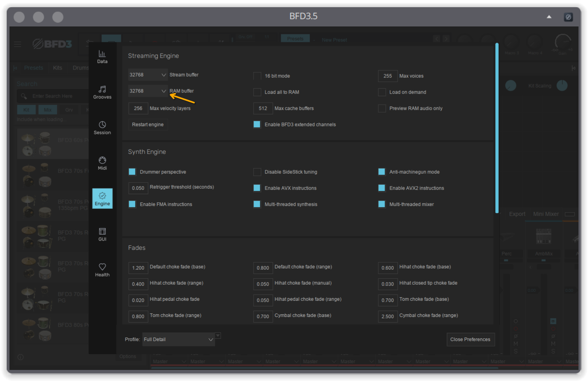Expand the Stream buffer dropdown
Screen dimensions: 588x381
tap(148, 75)
